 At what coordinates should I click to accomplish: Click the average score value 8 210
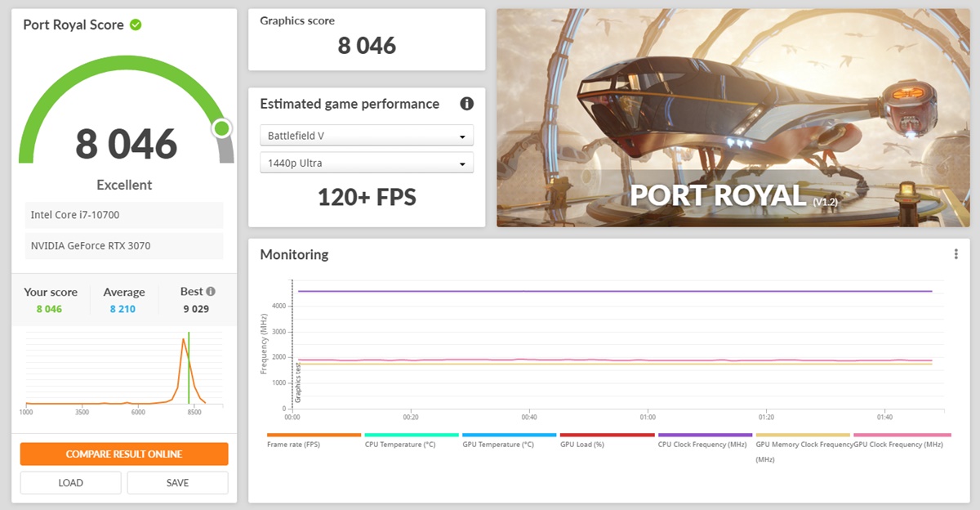point(122,309)
